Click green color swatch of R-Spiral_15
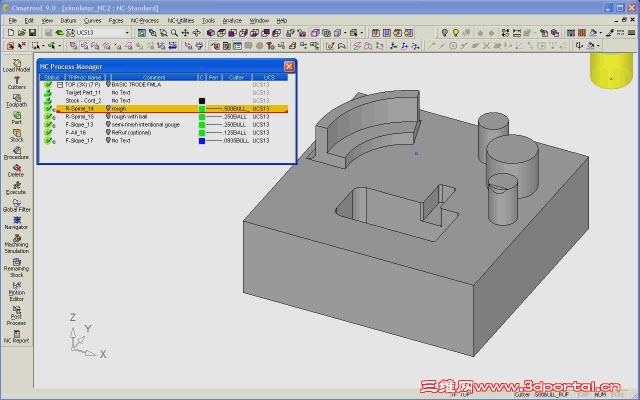Viewport: 640px width, 400px height. 202,116
